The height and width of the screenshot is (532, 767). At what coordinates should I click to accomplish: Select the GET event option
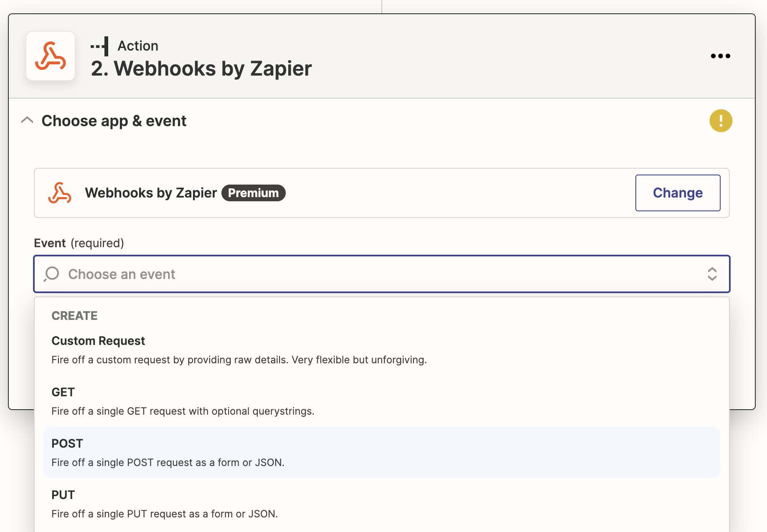click(x=382, y=401)
